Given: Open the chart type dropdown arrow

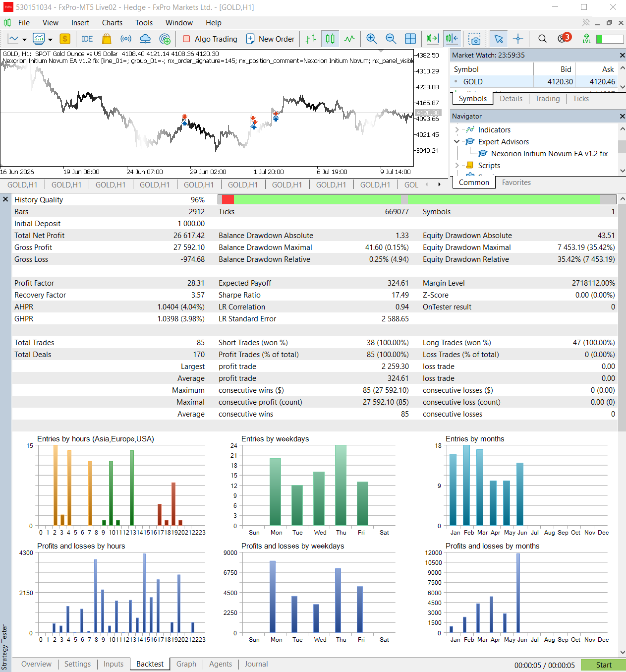Looking at the screenshot, I should point(24,39).
